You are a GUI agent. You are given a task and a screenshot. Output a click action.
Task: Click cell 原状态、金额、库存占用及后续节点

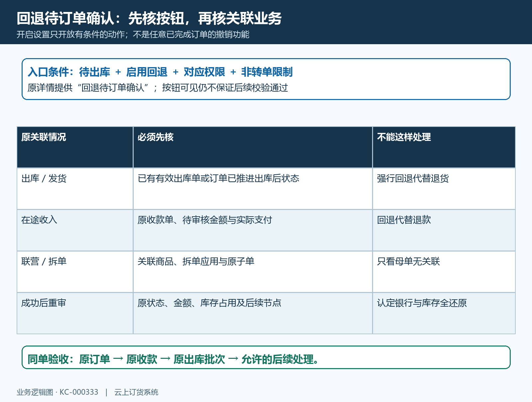253,313
